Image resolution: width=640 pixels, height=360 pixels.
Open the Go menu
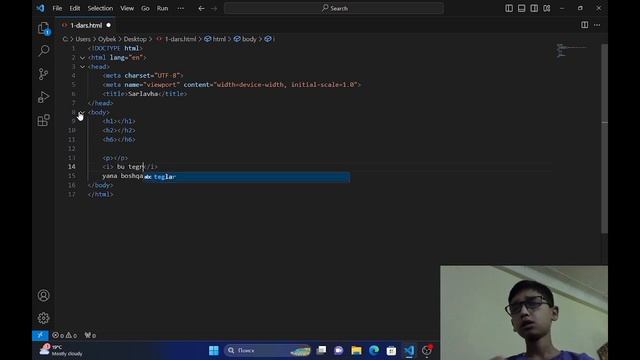pyautogui.click(x=145, y=8)
